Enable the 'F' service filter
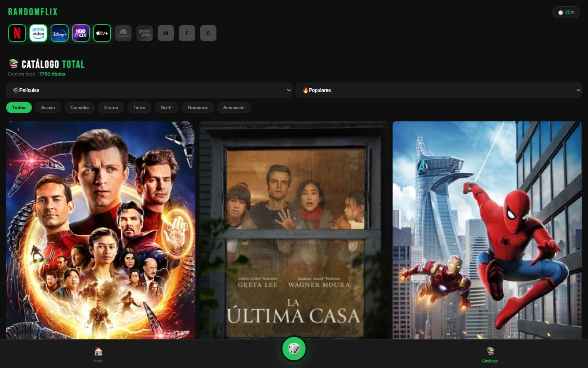588x368 pixels. click(x=187, y=33)
